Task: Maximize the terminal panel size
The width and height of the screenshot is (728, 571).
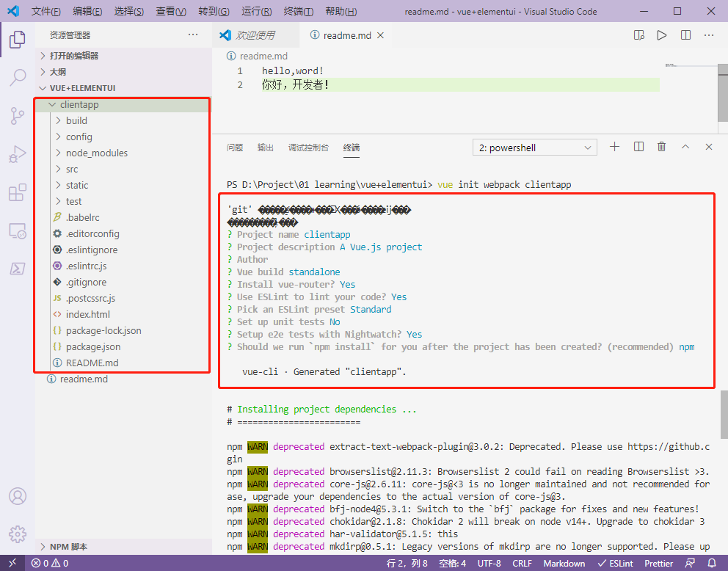Action: (685, 148)
